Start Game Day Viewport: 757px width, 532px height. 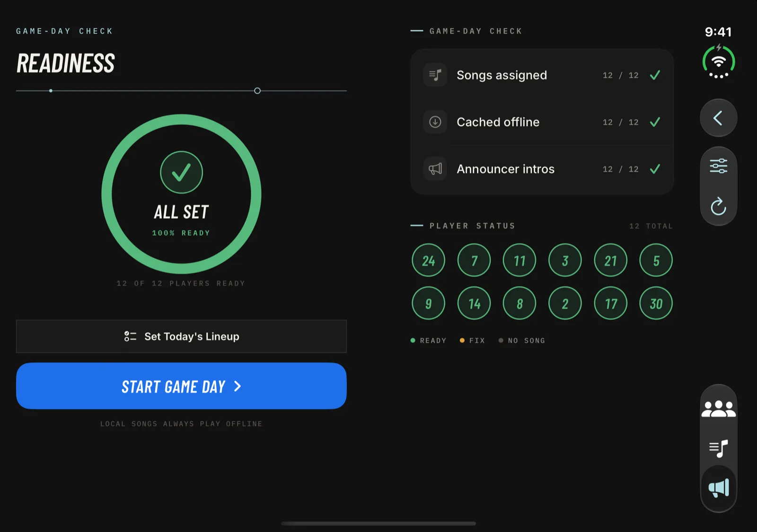(x=181, y=386)
